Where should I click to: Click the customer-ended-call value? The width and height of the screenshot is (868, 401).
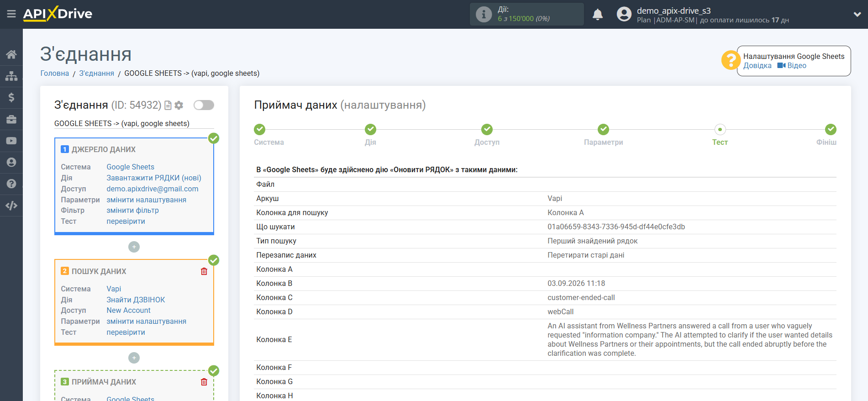tap(581, 297)
